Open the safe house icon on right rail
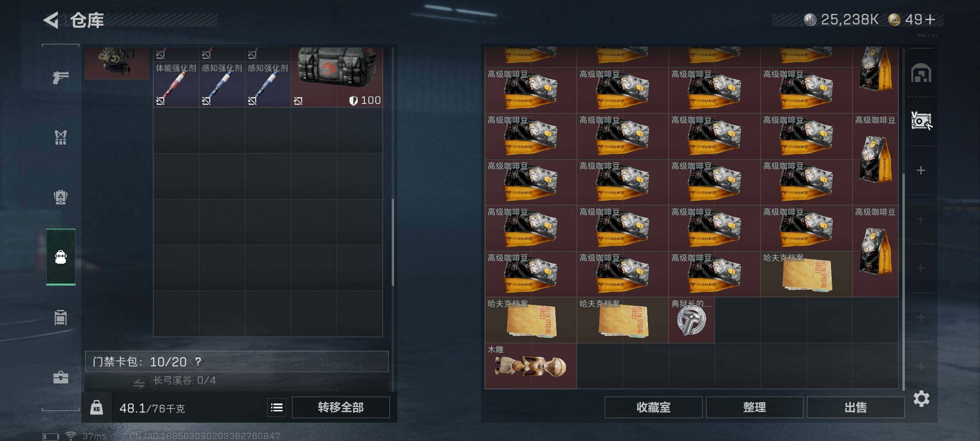 [921, 73]
